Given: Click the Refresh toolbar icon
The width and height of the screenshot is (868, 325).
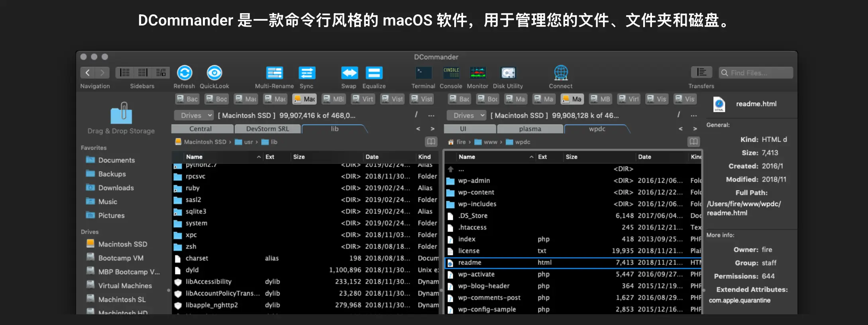Looking at the screenshot, I should (184, 73).
